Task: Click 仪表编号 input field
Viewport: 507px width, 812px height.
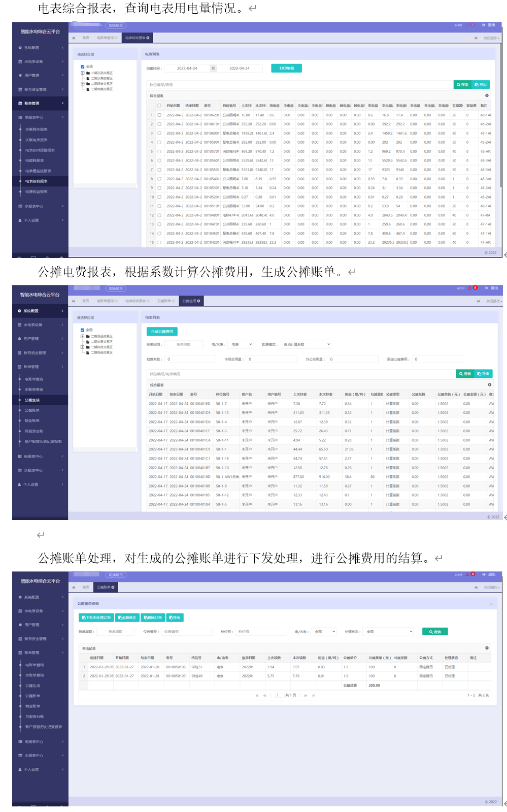Action: point(187,632)
